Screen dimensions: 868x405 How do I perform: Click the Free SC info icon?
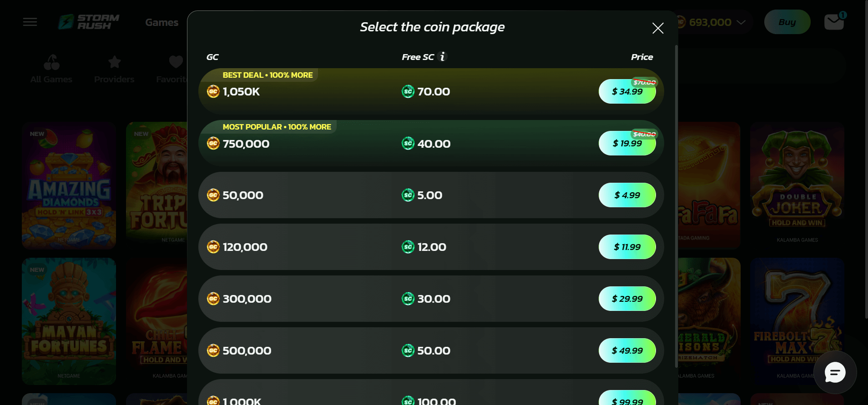tap(442, 57)
